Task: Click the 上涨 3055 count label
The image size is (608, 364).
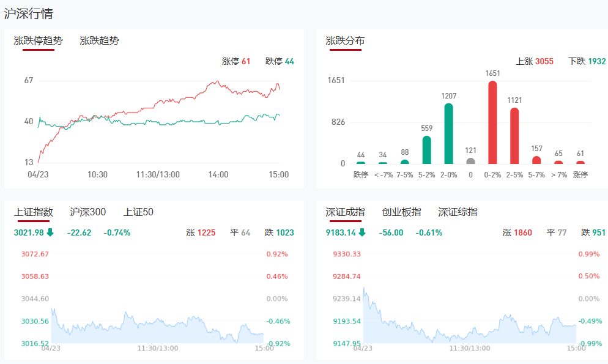Action: [x=535, y=61]
